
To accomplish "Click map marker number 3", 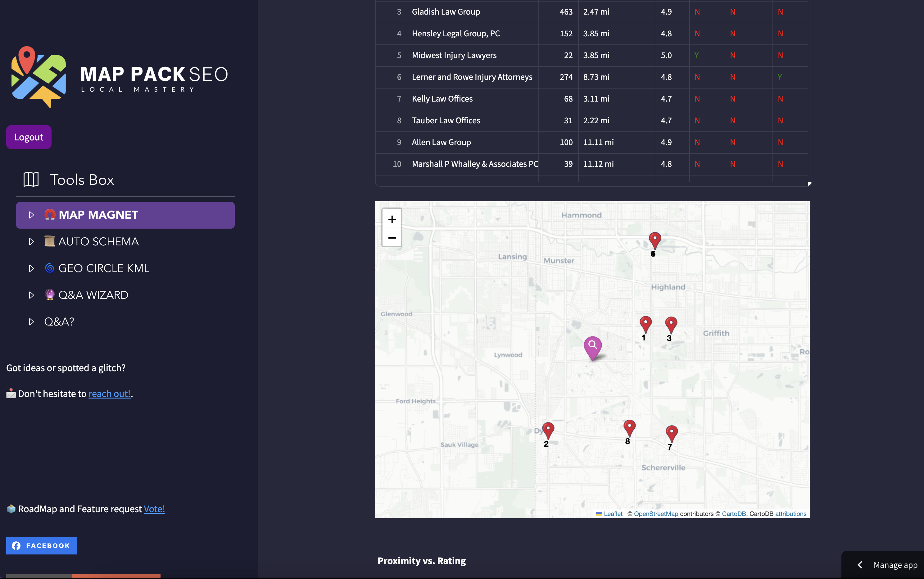I will coord(671,325).
